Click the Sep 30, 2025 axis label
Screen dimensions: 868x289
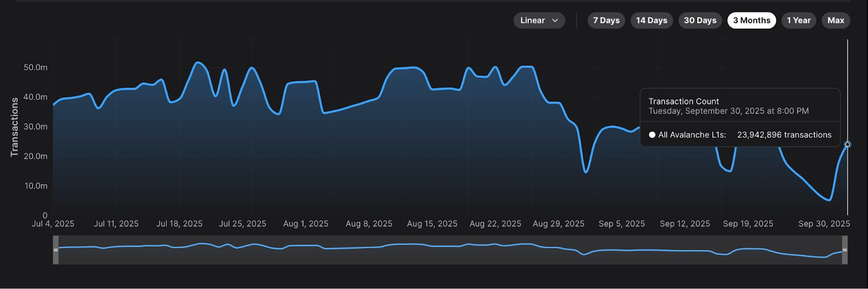(824, 224)
